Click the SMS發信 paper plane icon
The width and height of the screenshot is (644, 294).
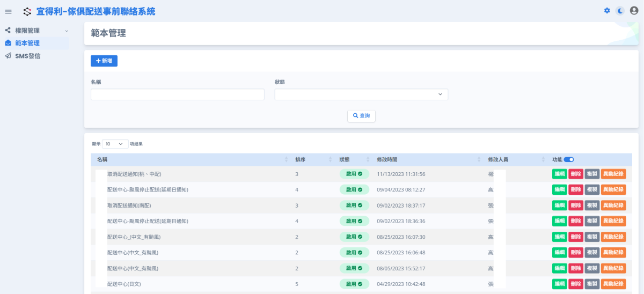point(8,56)
